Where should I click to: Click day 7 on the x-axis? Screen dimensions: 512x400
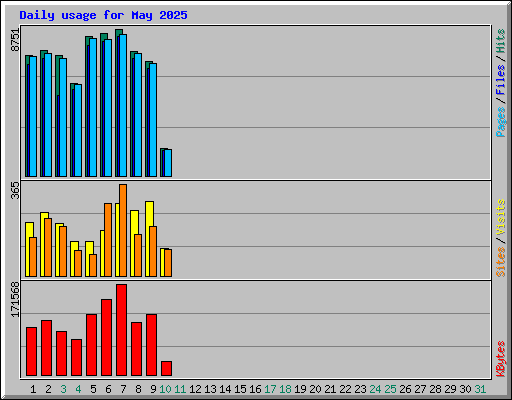123,389
